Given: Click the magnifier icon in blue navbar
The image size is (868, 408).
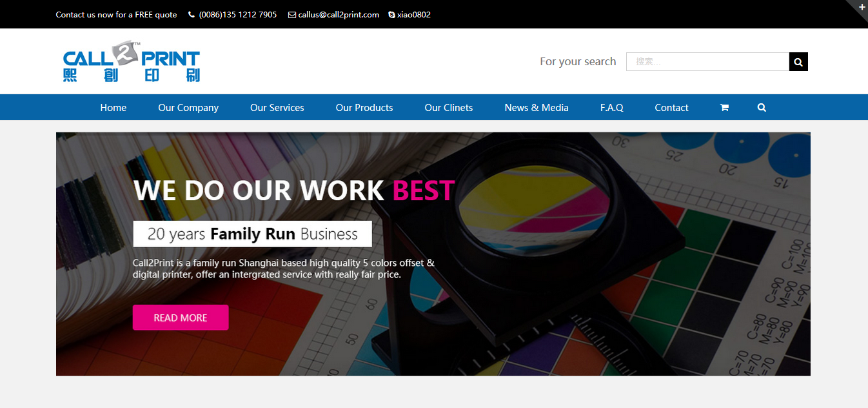Looking at the screenshot, I should [x=762, y=108].
